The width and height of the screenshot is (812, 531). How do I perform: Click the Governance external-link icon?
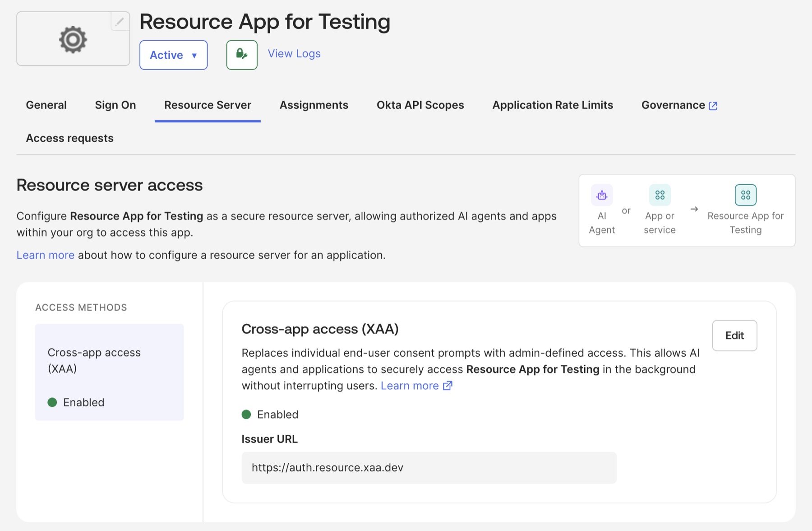pos(713,106)
